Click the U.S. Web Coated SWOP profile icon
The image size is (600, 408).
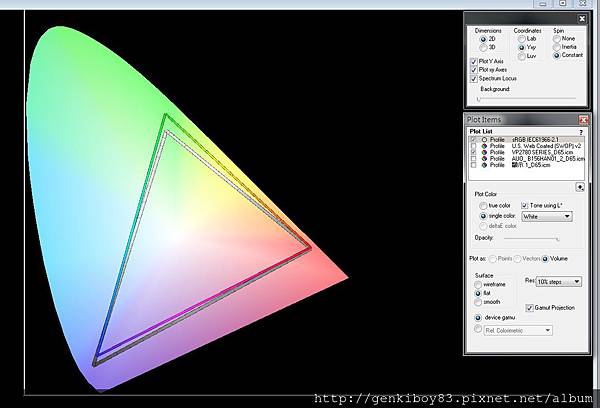tap(484, 146)
